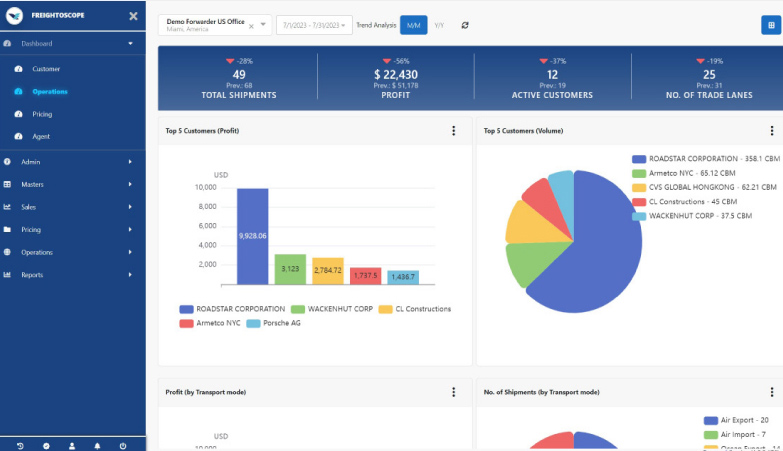Expand the Operations main submenu arrow
The width and height of the screenshot is (783, 451).
[130, 252]
